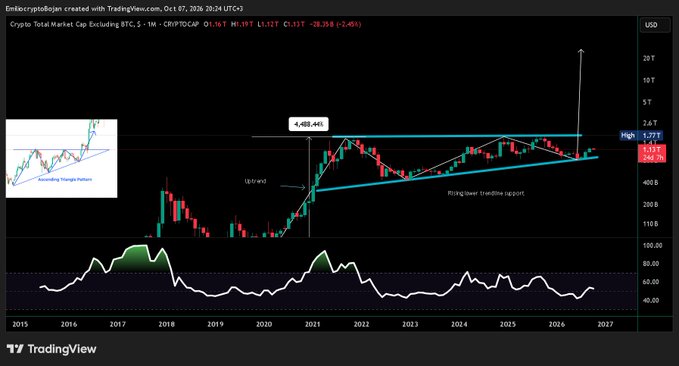Click the low value L1.12T
This screenshot has height=366, width=679.
(x=268, y=24)
